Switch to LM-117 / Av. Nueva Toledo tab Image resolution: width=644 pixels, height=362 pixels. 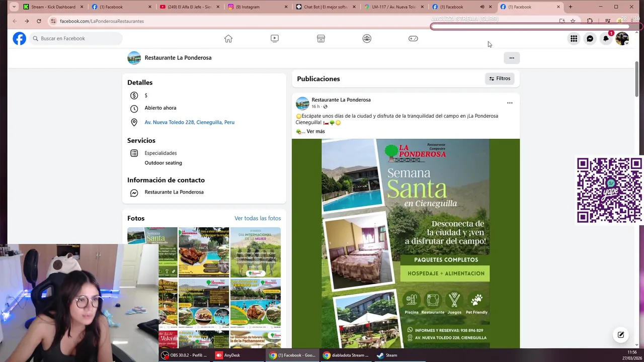coord(393,7)
